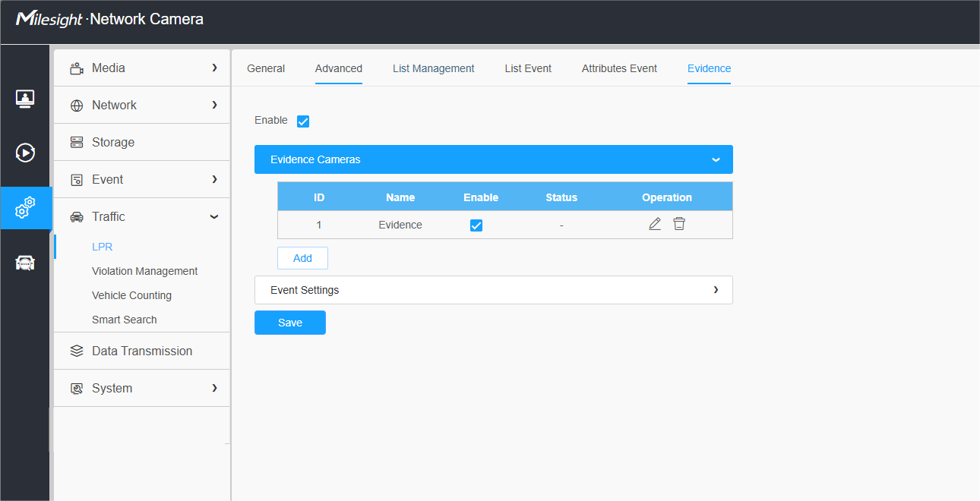Expand the Network menu arrow

215,105
